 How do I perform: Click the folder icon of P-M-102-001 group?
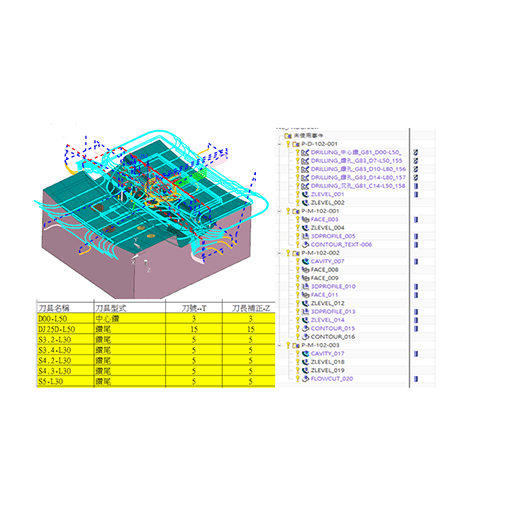coord(296,211)
